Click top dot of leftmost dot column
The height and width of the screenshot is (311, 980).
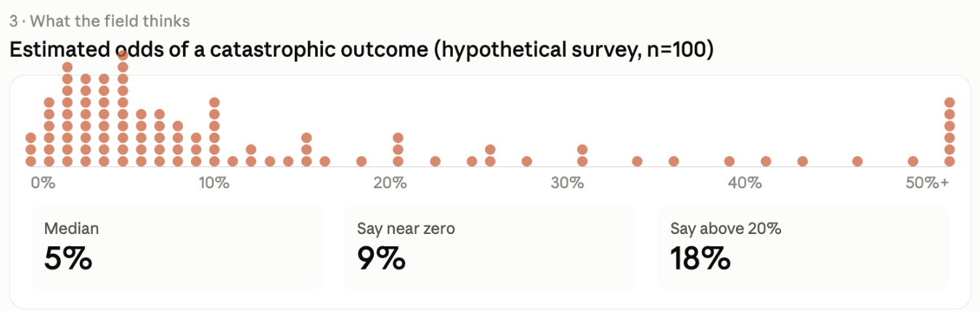click(30, 137)
